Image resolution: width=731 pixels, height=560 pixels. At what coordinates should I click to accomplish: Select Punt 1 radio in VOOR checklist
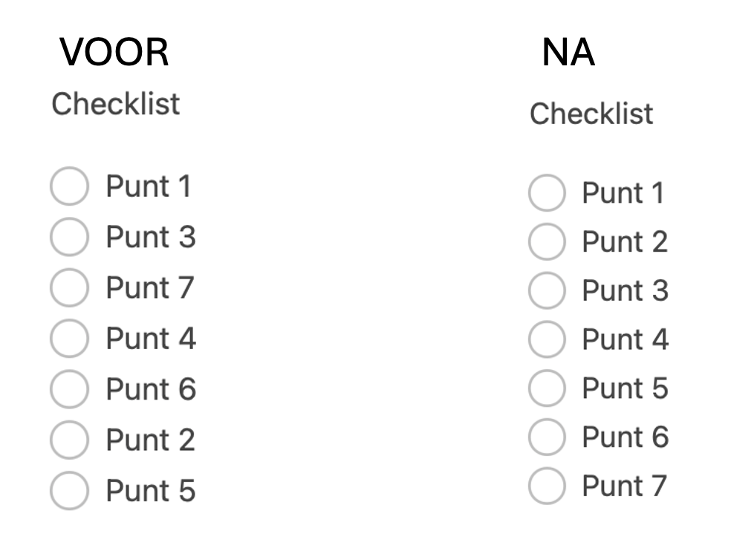click(69, 186)
